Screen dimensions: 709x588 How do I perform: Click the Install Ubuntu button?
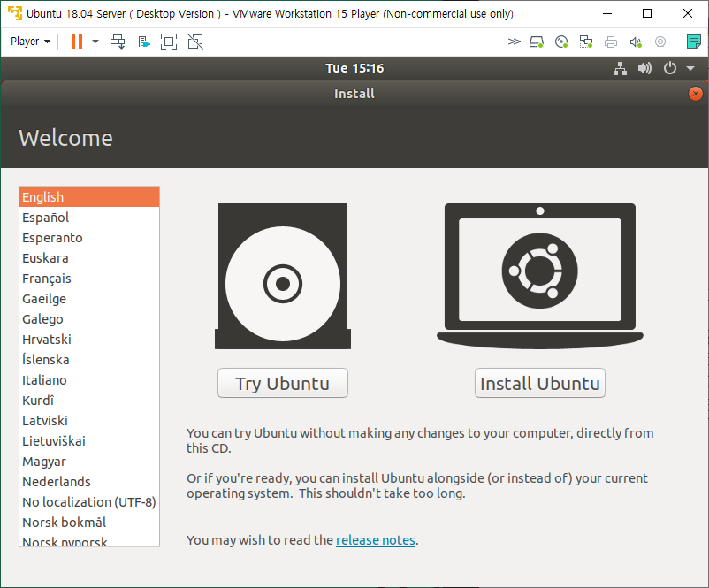pos(540,383)
